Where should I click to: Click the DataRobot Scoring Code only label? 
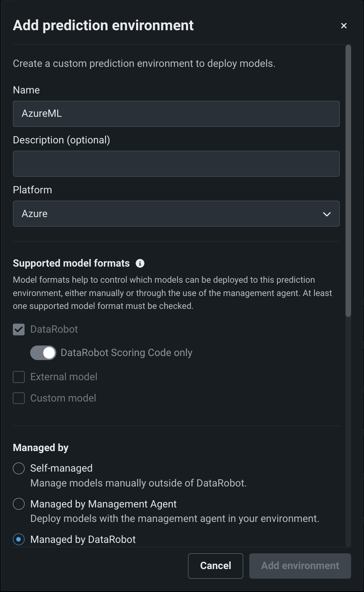click(x=126, y=353)
